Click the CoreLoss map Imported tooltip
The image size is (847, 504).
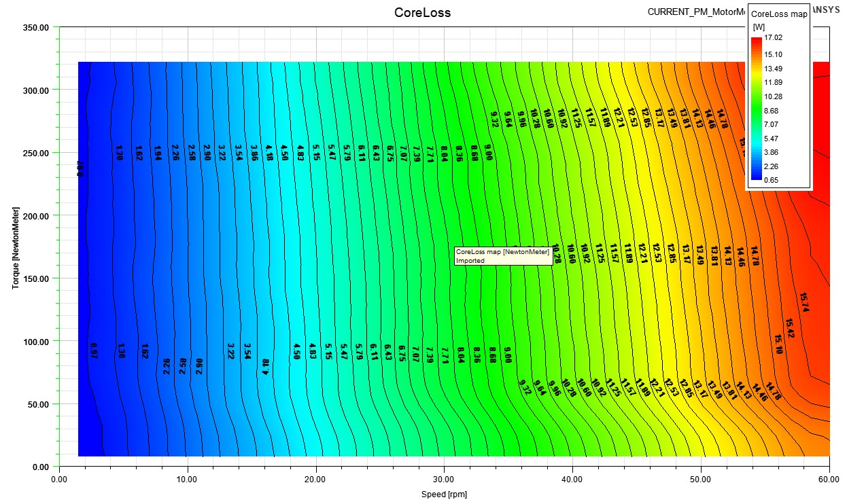point(503,256)
